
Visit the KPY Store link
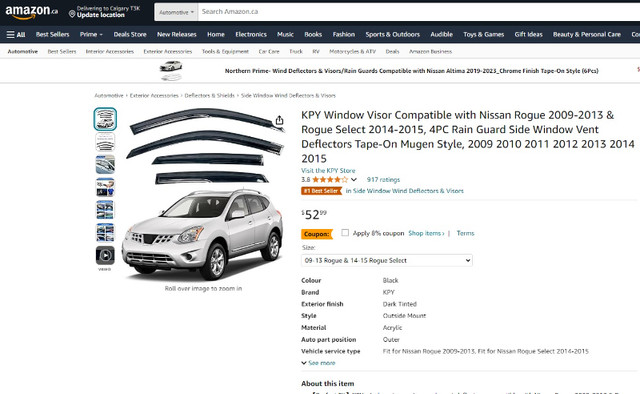click(x=328, y=171)
